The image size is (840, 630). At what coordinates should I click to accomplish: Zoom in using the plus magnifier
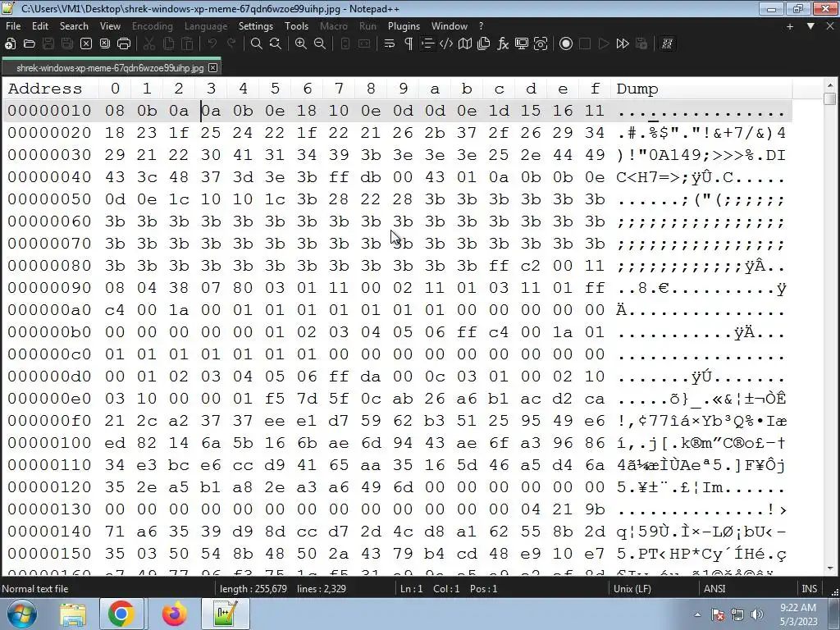301,44
